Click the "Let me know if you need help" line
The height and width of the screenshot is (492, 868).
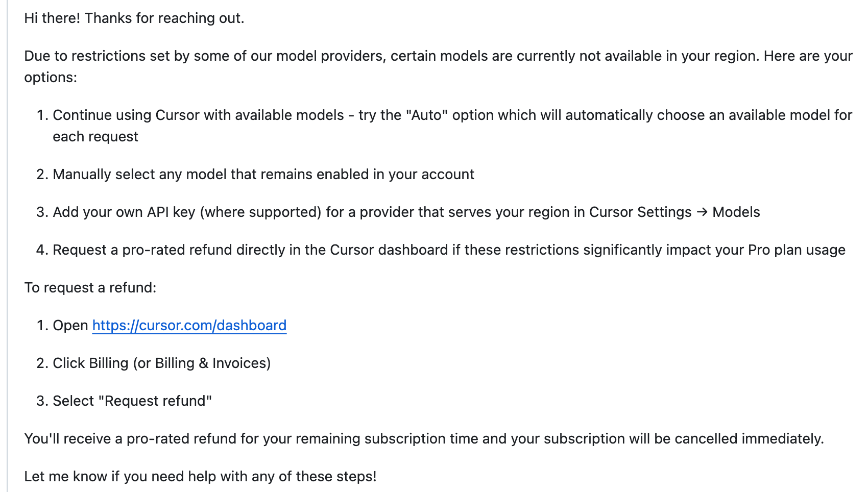click(x=200, y=477)
